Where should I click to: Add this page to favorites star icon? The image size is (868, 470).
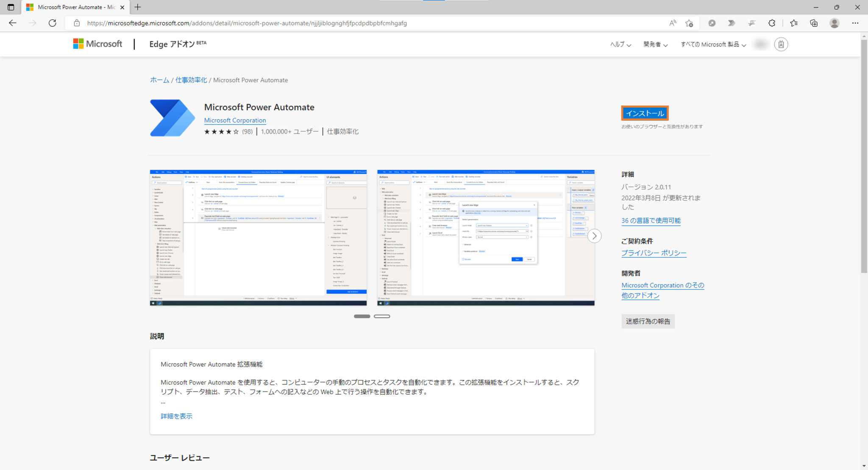coord(689,23)
